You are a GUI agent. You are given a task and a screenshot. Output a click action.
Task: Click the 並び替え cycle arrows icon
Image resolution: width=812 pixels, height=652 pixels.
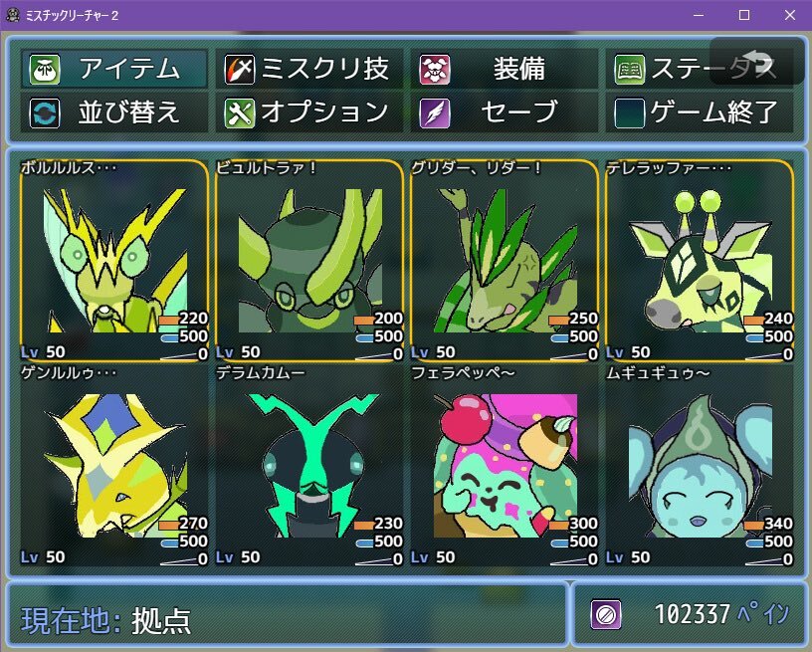45,112
